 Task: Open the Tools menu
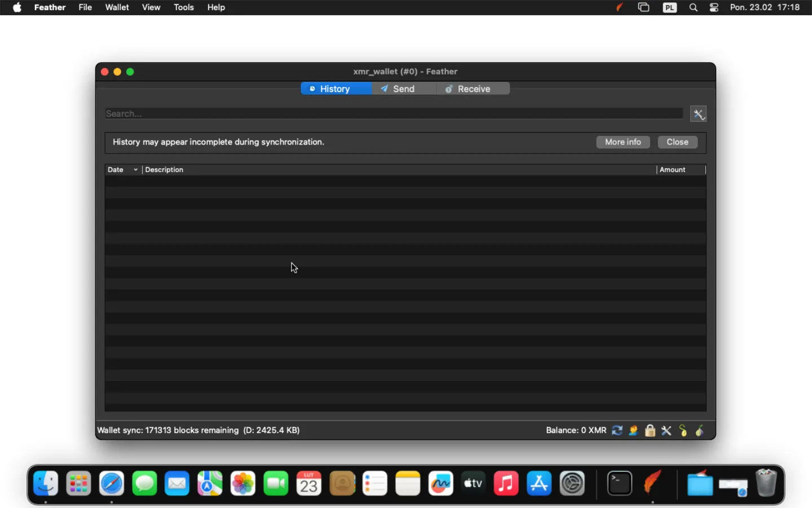coord(184,7)
